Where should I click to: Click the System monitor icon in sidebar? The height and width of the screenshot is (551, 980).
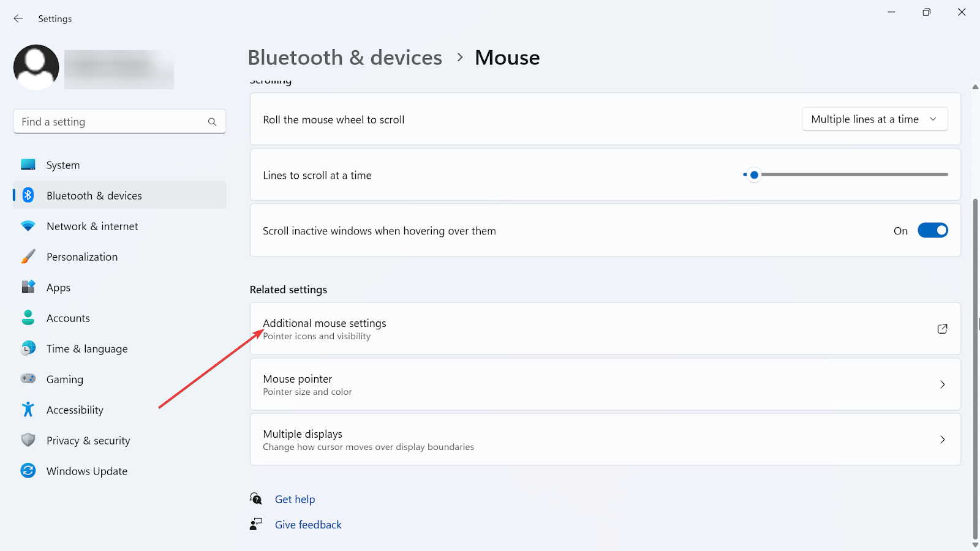[x=28, y=165]
